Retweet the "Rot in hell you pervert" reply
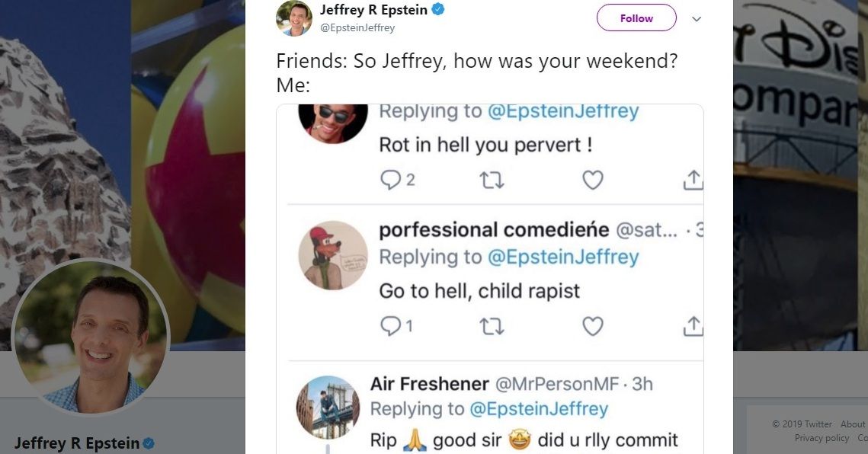 tap(492, 181)
